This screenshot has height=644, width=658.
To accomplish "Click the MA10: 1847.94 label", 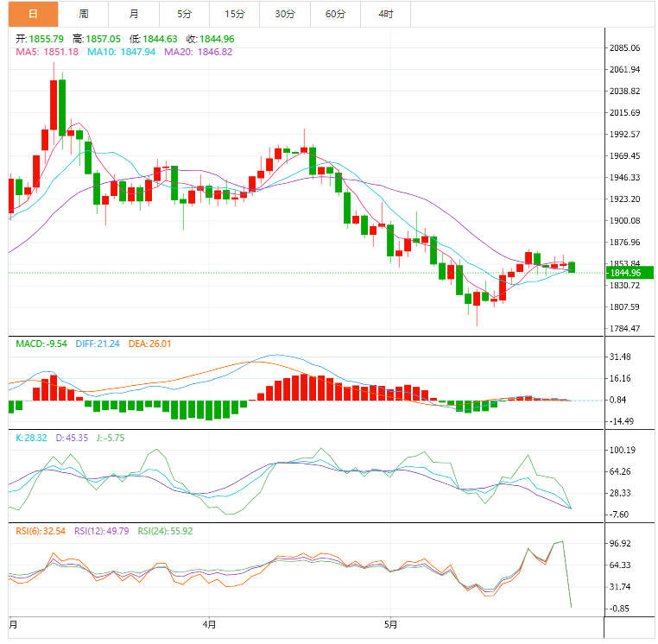I will [x=121, y=52].
